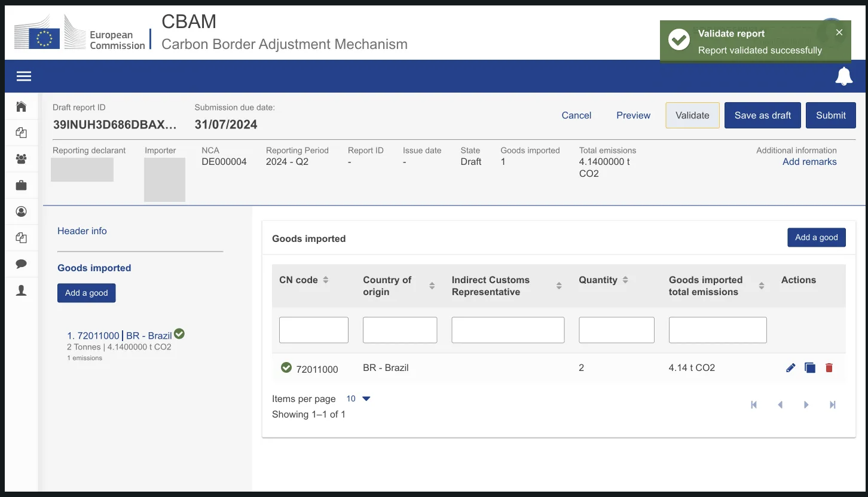Click the Add remarks link
868x497 pixels.
809,162
